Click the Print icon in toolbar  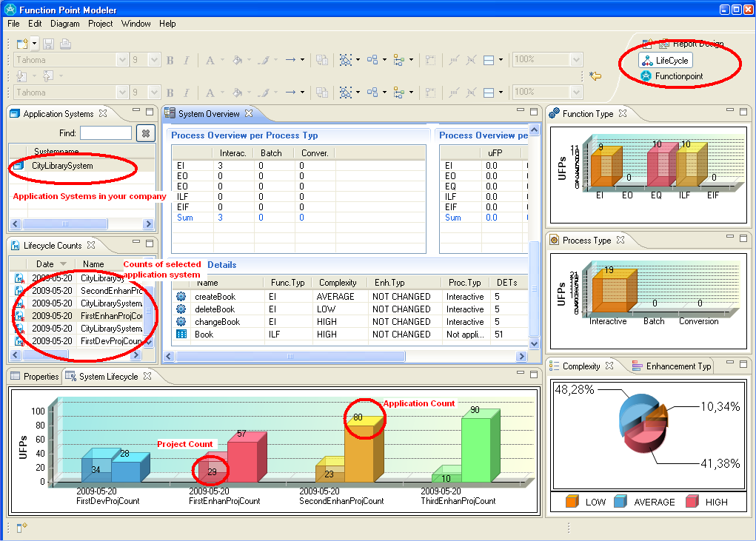point(66,44)
